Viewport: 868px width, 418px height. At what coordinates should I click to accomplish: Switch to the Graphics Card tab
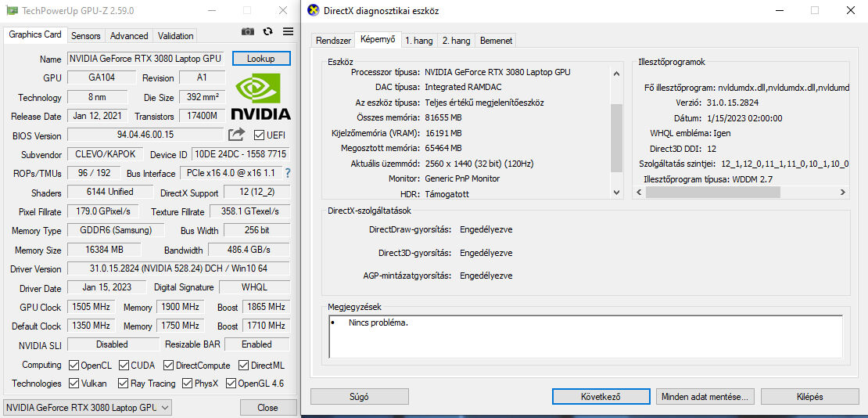(x=35, y=34)
